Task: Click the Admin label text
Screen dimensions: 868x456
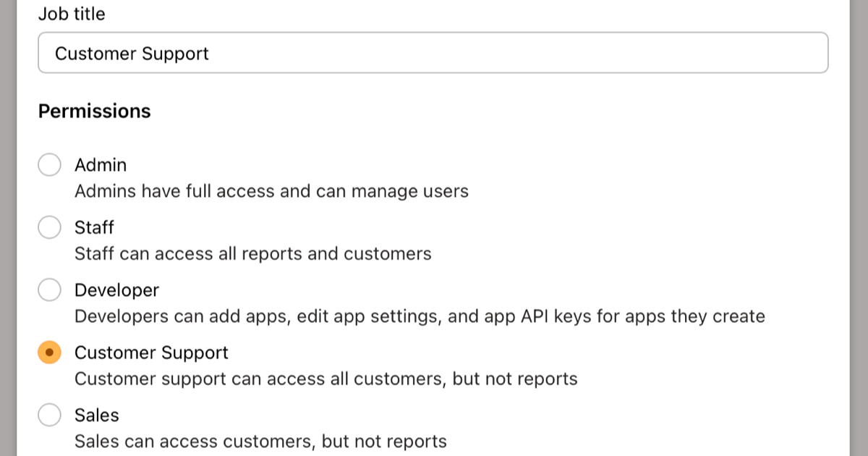Action: coord(101,164)
